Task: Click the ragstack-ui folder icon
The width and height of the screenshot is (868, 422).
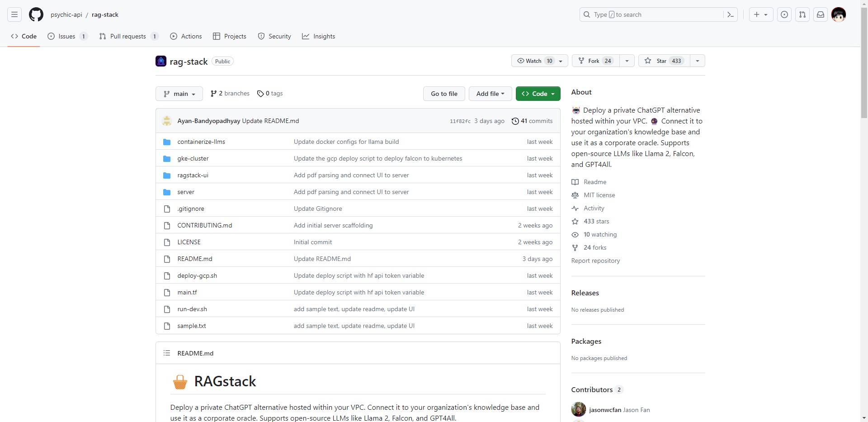Action: click(167, 175)
